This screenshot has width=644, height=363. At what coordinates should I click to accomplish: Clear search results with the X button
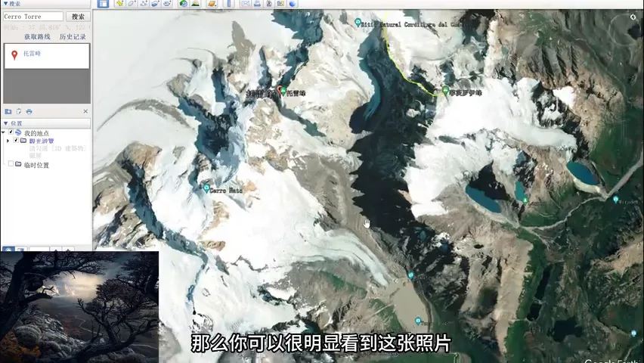[85, 111]
